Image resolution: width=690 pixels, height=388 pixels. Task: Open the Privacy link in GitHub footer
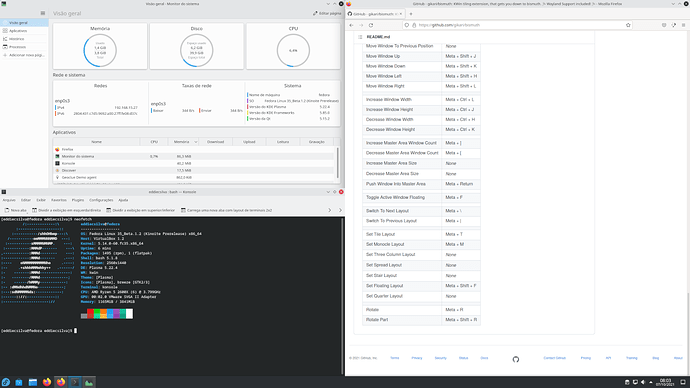[417, 358]
